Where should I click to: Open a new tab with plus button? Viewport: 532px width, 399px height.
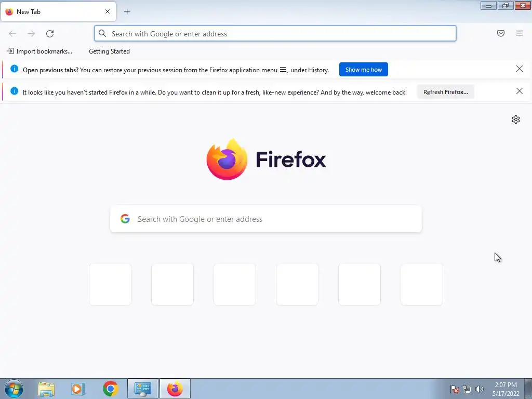coord(127,12)
